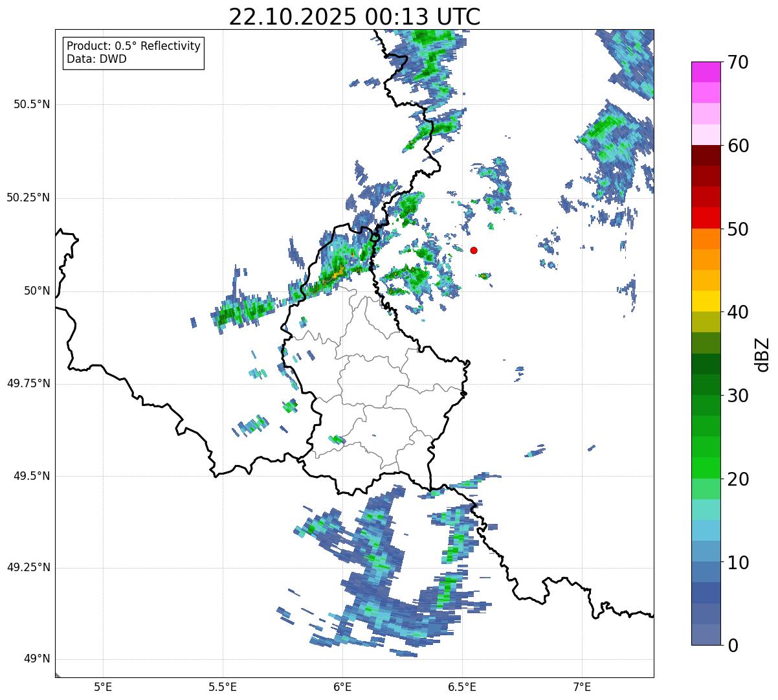The height and width of the screenshot is (700, 778).
Task: Click the latitude label "49.75°N"
Action: pyautogui.click(x=28, y=383)
